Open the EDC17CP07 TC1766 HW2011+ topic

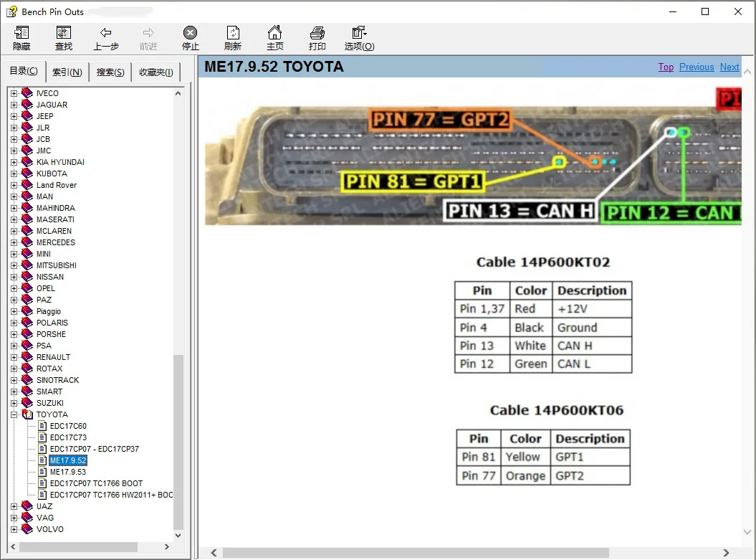111,495
